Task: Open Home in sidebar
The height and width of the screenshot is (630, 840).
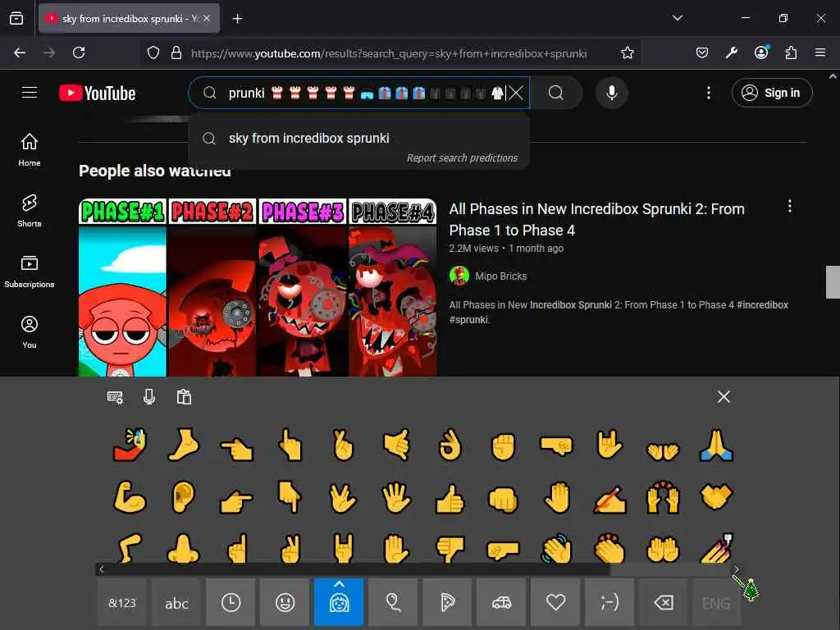Action: (30, 150)
